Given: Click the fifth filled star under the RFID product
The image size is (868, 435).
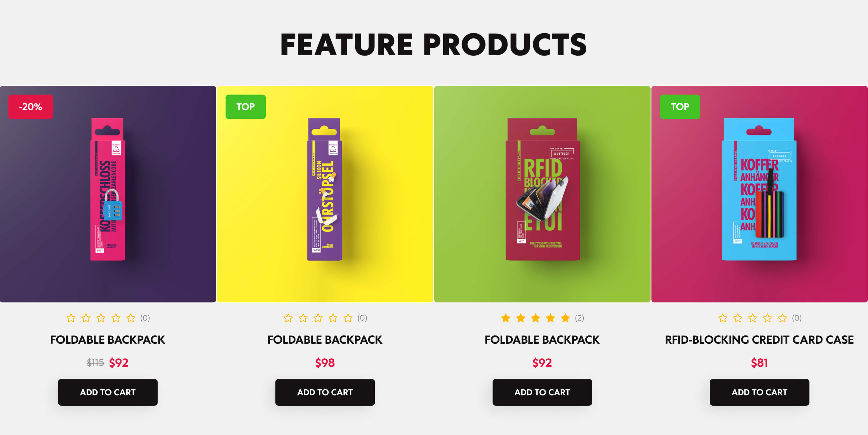Looking at the screenshot, I should [x=565, y=318].
